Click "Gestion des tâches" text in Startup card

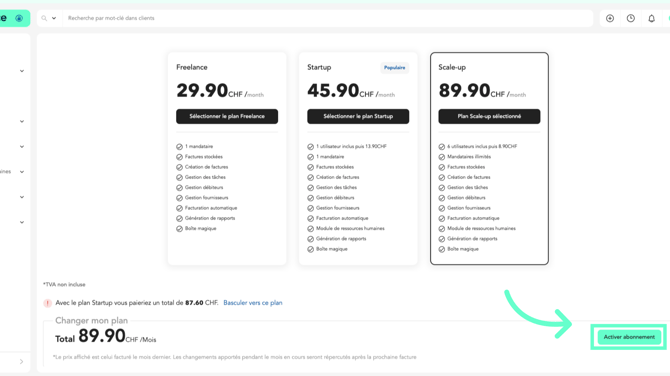[x=336, y=188]
